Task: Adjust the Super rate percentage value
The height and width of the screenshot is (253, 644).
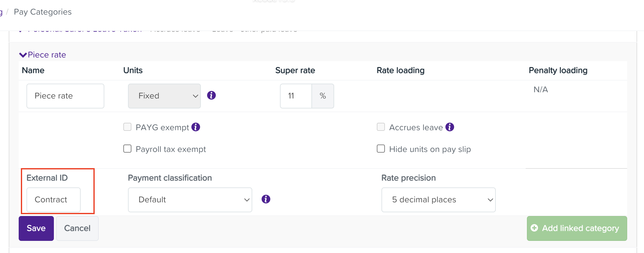Action: tap(295, 96)
